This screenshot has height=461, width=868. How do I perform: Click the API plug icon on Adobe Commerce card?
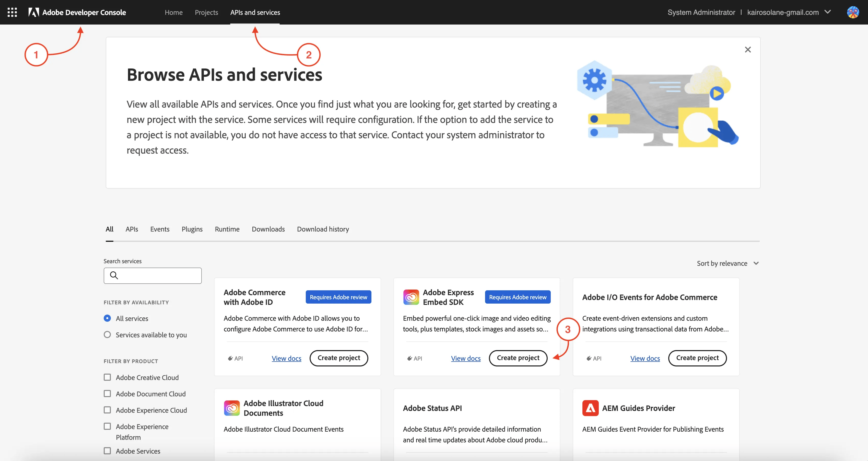click(230, 358)
